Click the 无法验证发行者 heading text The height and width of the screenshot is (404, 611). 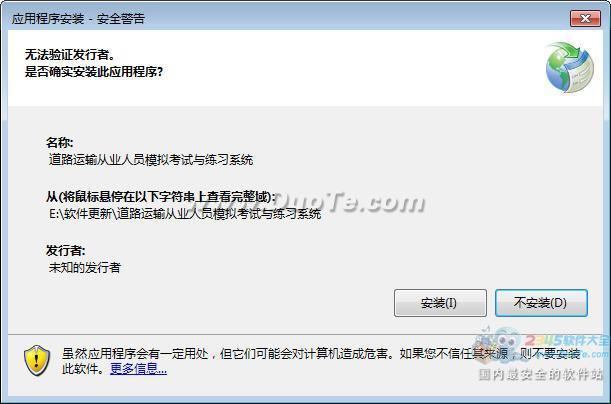[x=70, y=55]
